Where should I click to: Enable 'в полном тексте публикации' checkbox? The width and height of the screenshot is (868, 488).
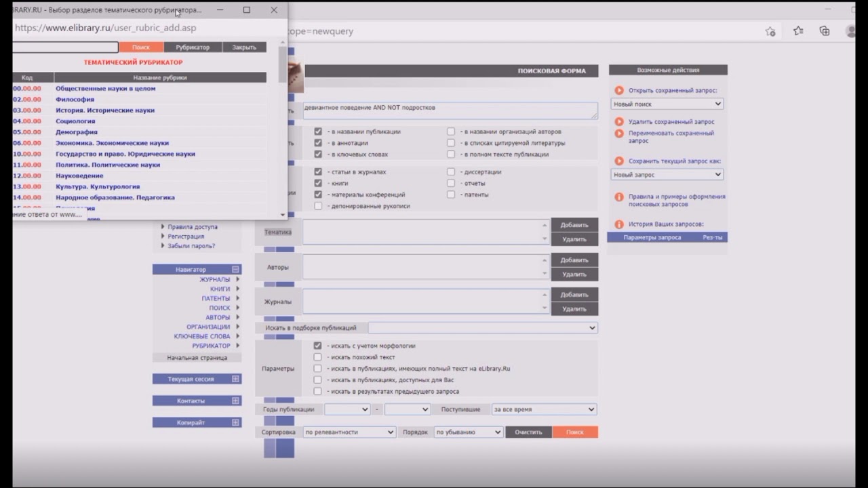pyautogui.click(x=451, y=155)
